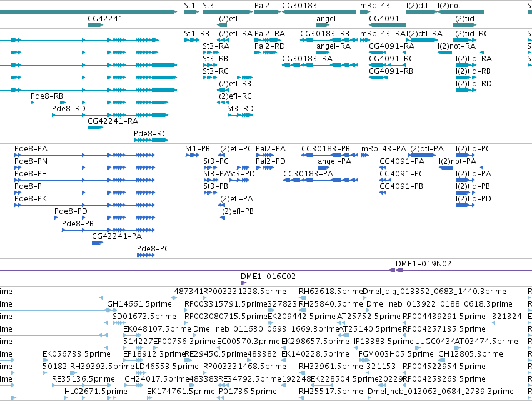Click the CG30183-PB protein label
Image resolution: width=532 pixels, height=401 pixels.
click(x=326, y=149)
